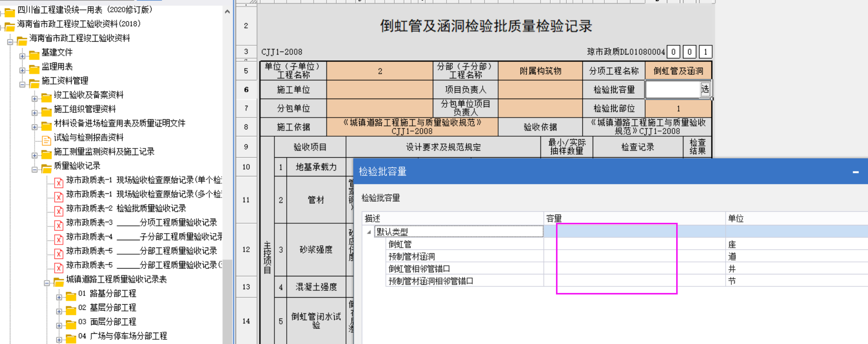The height and width of the screenshot is (344, 868).
Task: Expand the 监理用表 tree node
Action: click(x=22, y=70)
